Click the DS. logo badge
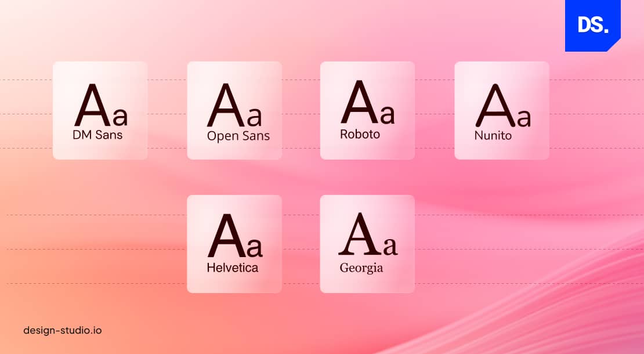The image size is (644, 354). pyautogui.click(x=593, y=26)
